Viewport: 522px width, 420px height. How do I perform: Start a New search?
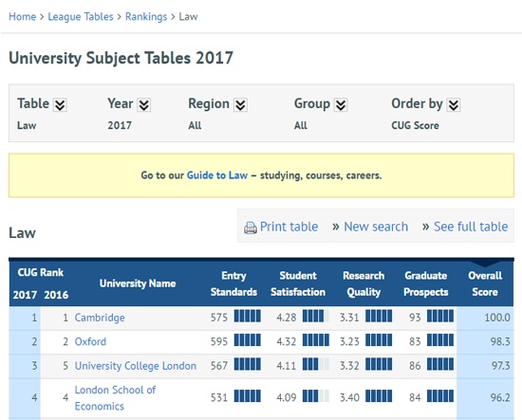pos(376,227)
